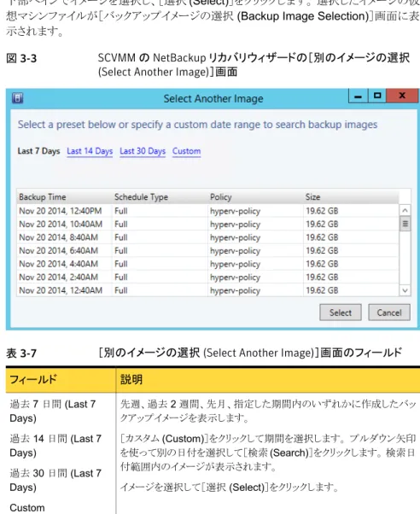Viewport: 420px width, 514px height.
Task: Click Full in the 8:40AM row
Action: (121, 237)
